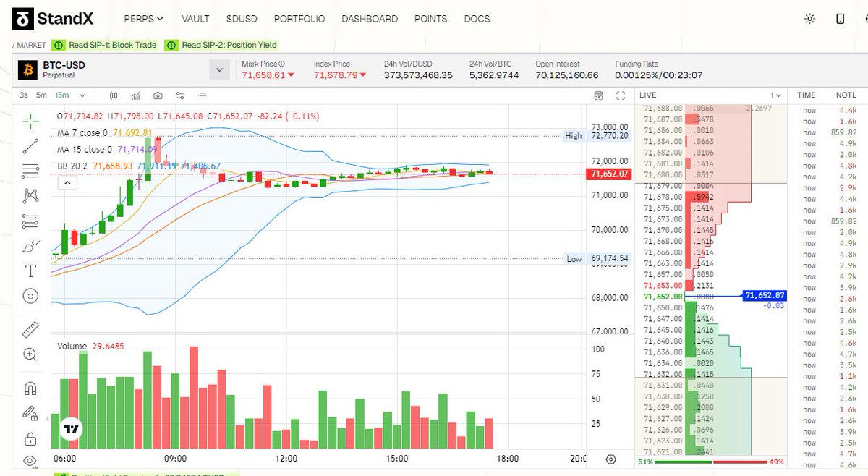Click the LIVE order book label
The image size is (868, 476).
(648, 95)
